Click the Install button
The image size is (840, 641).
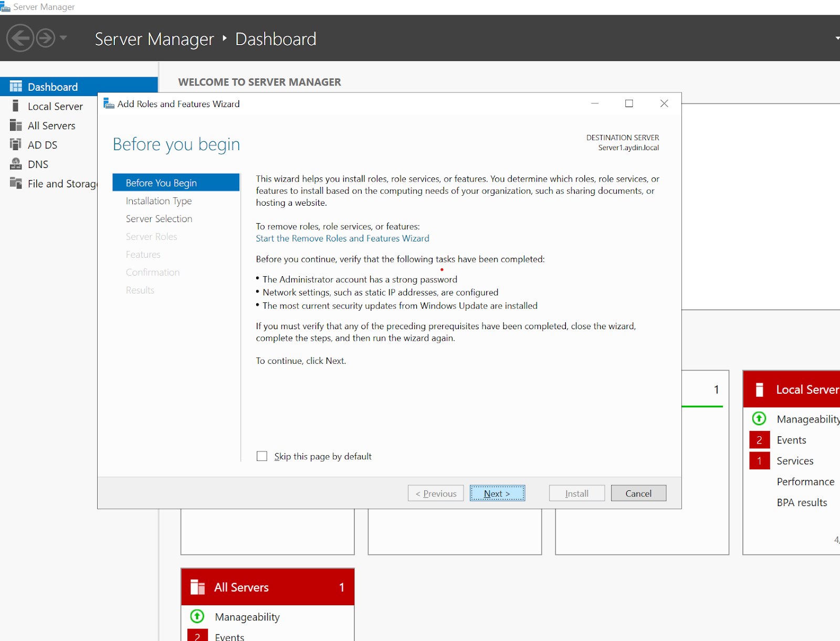click(x=577, y=493)
